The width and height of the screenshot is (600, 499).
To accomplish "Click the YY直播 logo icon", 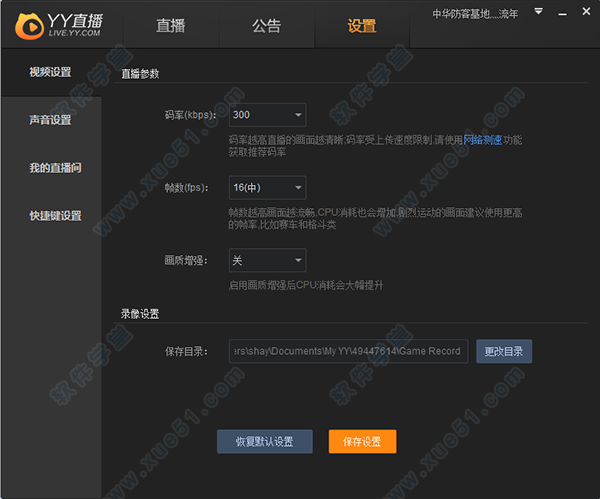I will (29, 26).
